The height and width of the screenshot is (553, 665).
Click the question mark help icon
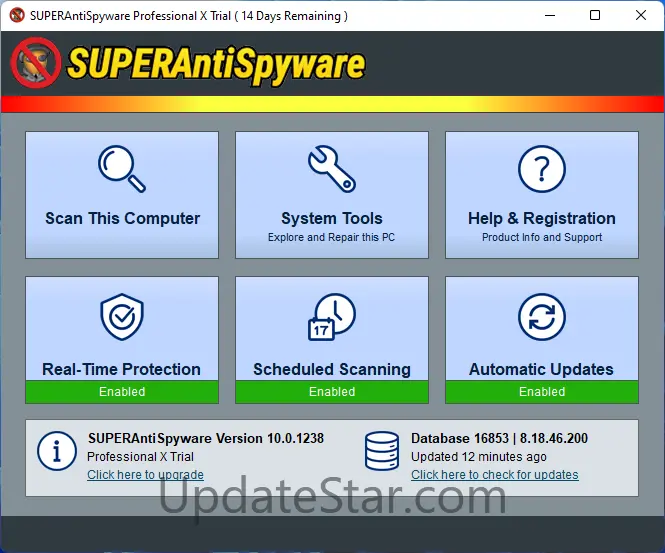click(x=542, y=169)
